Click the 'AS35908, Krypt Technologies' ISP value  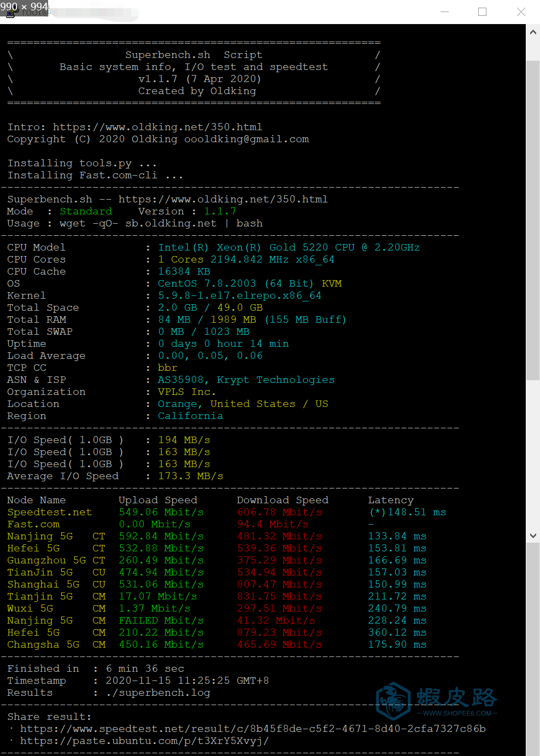246,380
